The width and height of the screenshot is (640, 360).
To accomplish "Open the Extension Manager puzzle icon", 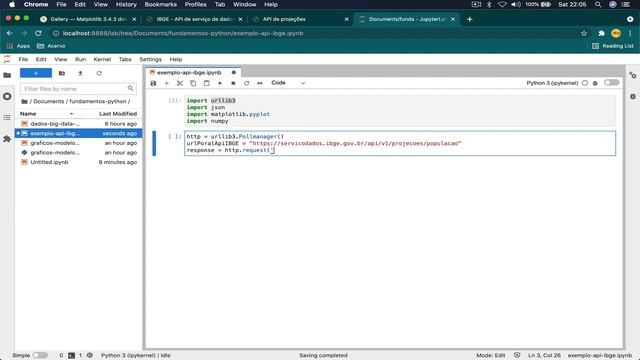I will click(x=7, y=139).
